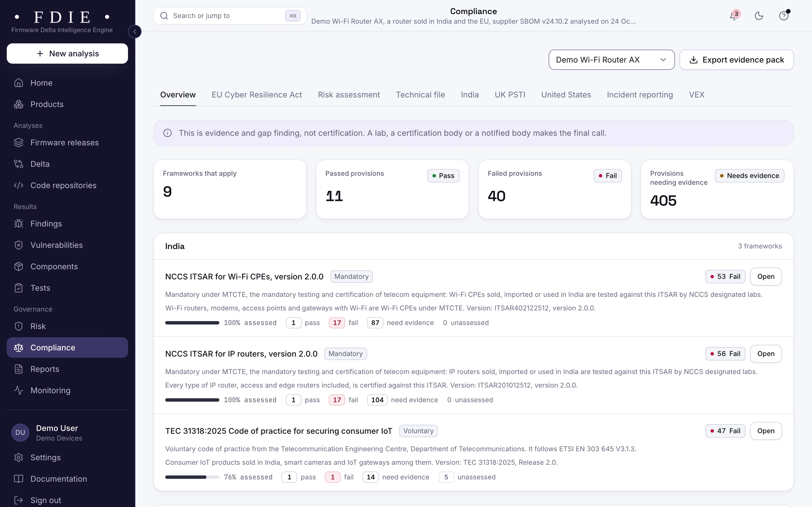Go to Vulnerabilities shield icon
This screenshot has width=812, height=507.
19,245
